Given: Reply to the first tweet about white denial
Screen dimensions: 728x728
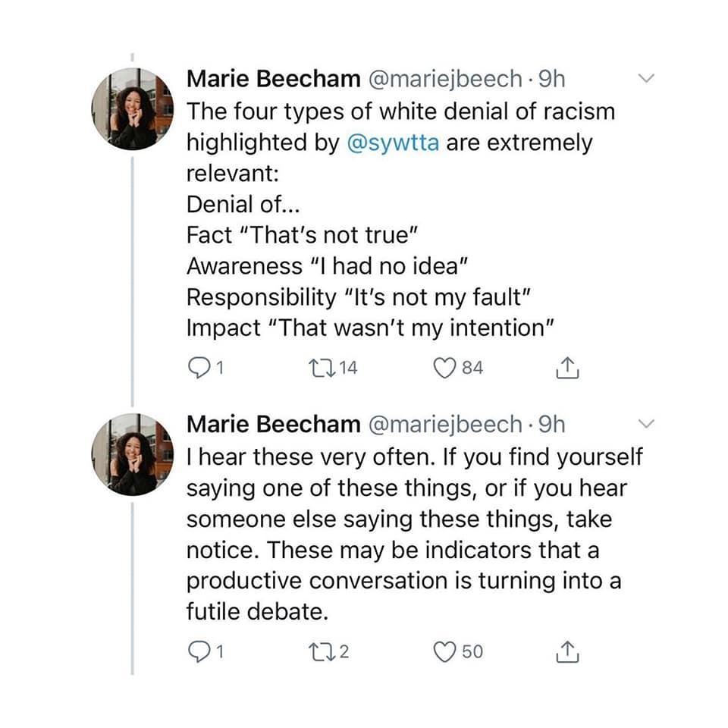Looking at the screenshot, I should (197, 368).
